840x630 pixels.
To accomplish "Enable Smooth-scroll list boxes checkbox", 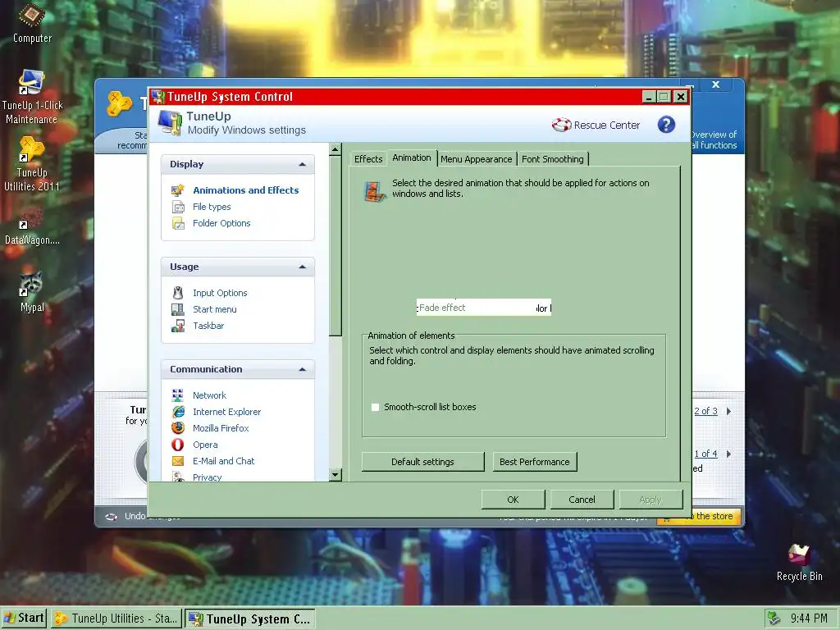I will (x=376, y=407).
